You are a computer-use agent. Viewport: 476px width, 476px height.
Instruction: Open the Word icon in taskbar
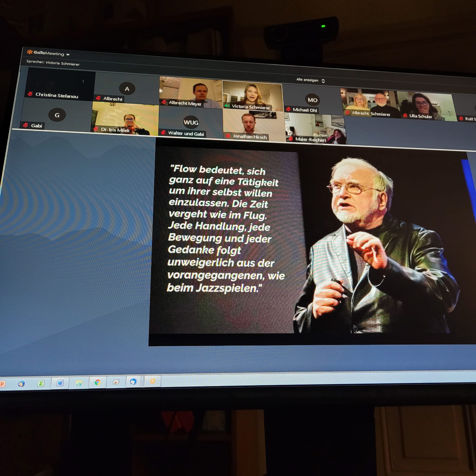click(x=60, y=383)
